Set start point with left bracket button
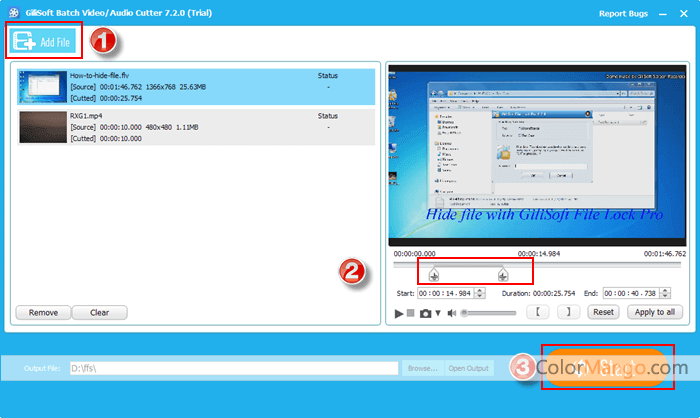This screenshot has height=418, width=700. click(x=537, y=312)
